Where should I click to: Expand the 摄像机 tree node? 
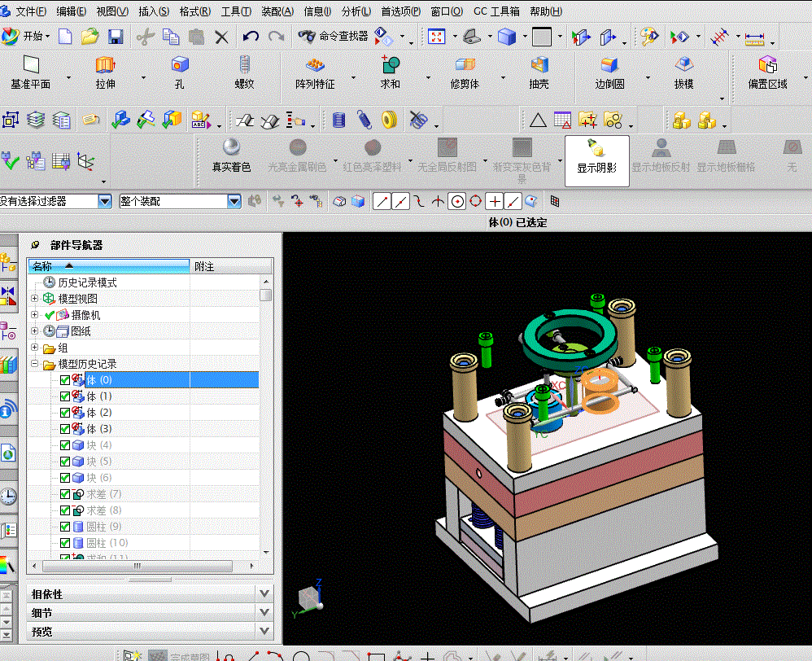pyautogui.click(x=35, y=314)
